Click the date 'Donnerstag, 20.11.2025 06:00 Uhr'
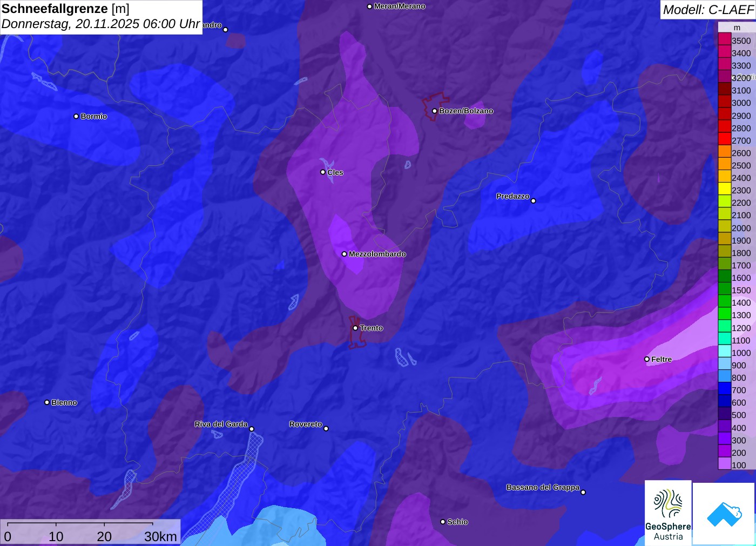756x546 pixels. point(101,24)
